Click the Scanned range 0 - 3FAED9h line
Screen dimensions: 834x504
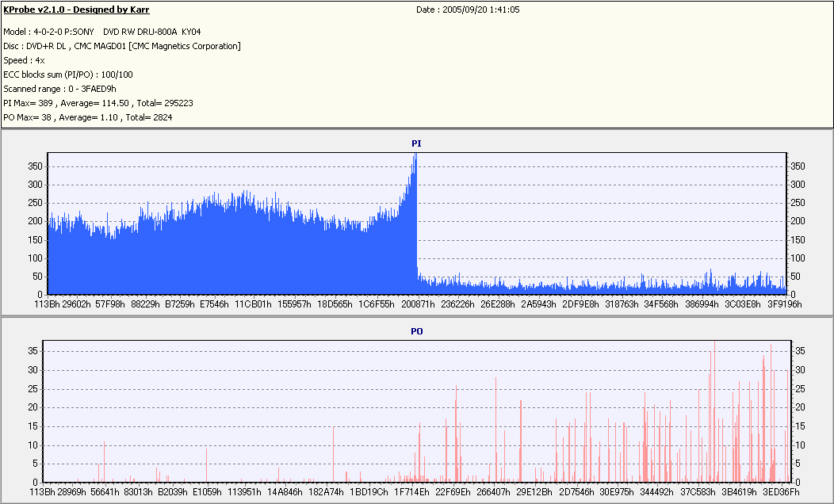[x=59, y=89]
